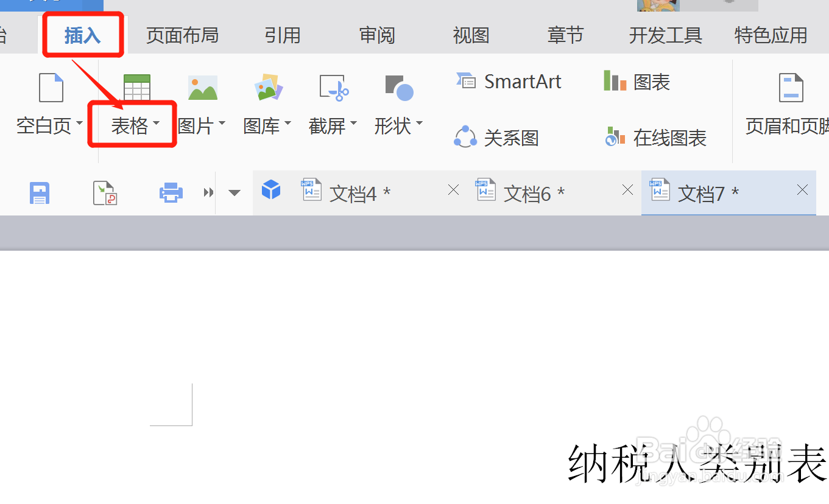Close the 文档6 document tab
This screenshot has height=504, width=829.
[x=627, y=190]
